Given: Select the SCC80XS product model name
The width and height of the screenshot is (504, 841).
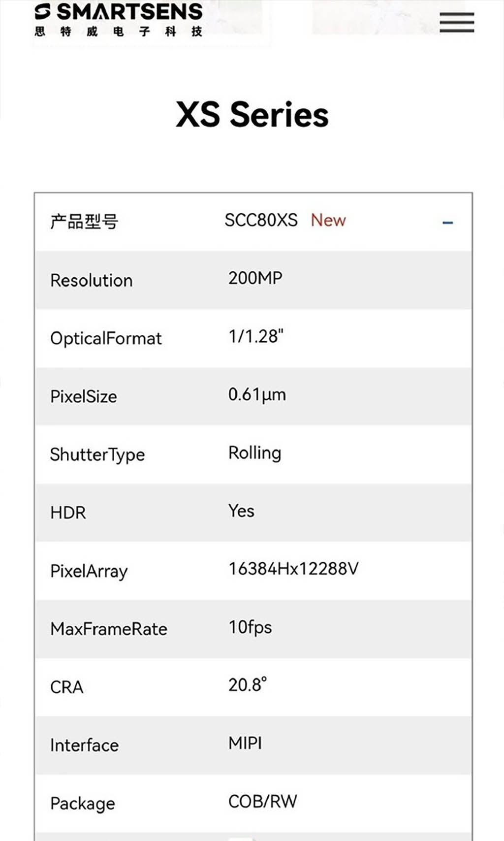Looking at the screenshot, I should 261,220.
